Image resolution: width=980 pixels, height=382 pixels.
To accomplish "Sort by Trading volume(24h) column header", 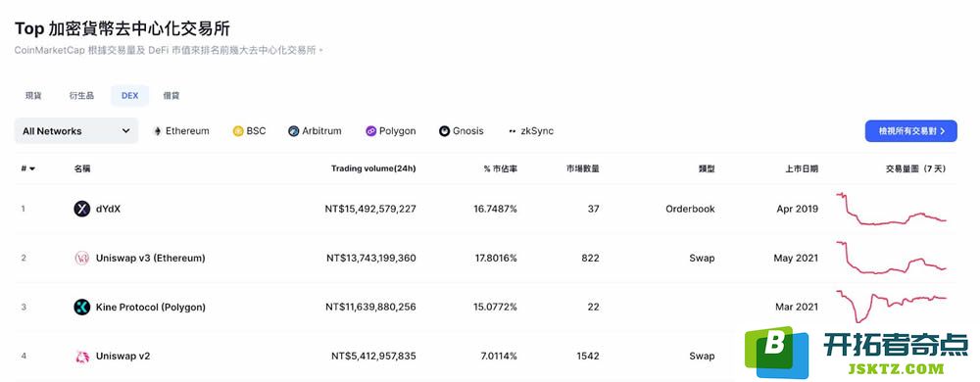I will click(373, 168).
